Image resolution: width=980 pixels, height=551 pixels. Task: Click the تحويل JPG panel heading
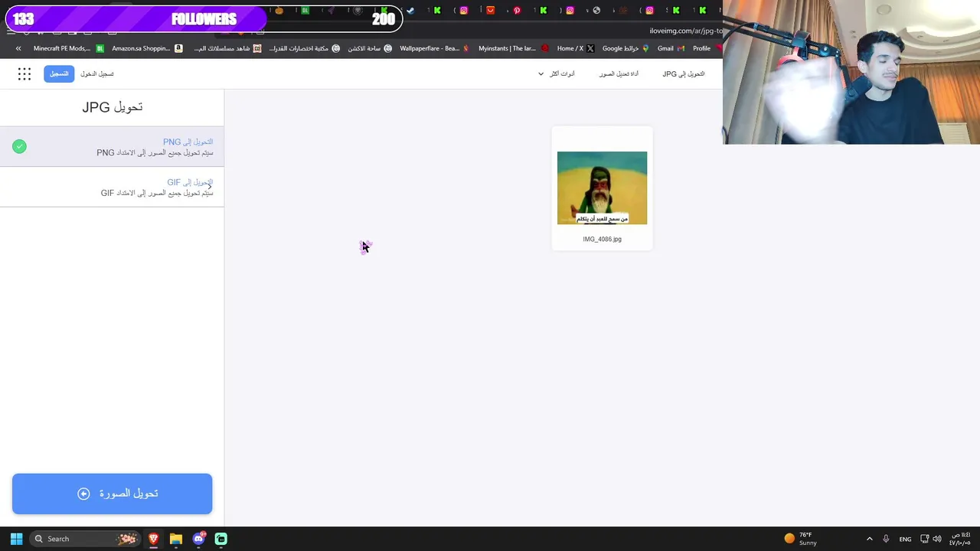pyautogui.click(x=113, y=107)
